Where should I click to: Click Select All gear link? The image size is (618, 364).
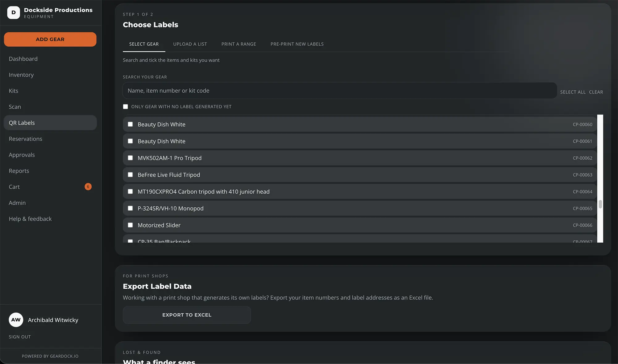click(x=573, y=92)
